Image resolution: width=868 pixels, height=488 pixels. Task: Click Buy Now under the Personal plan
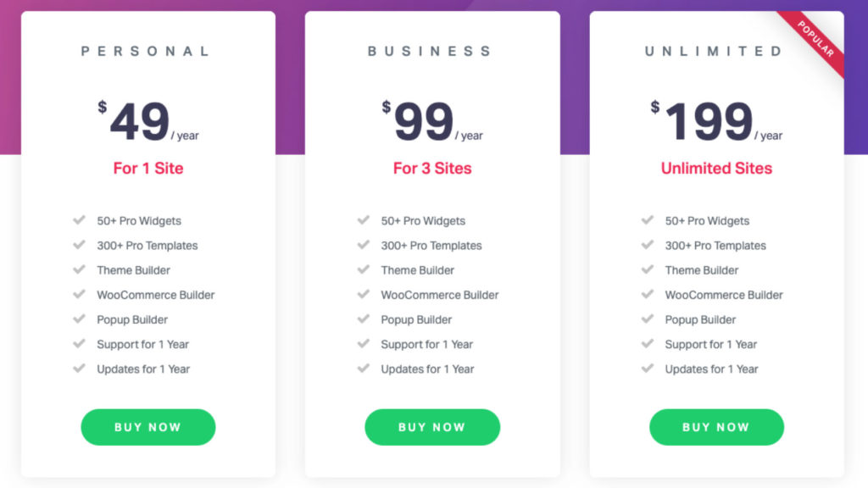click(147, 427)
